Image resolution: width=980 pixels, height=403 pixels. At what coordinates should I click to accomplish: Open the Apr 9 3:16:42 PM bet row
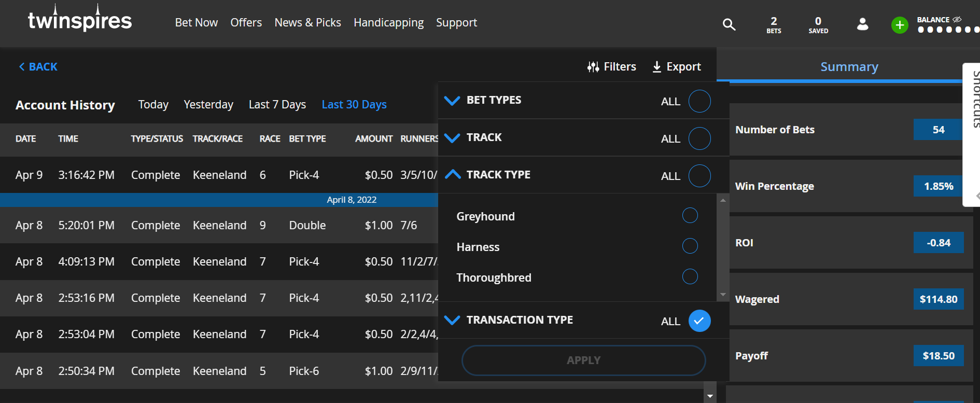[219, 175]
